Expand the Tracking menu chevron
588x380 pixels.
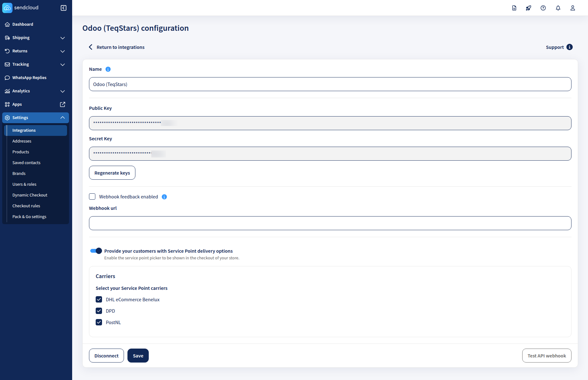63,64
